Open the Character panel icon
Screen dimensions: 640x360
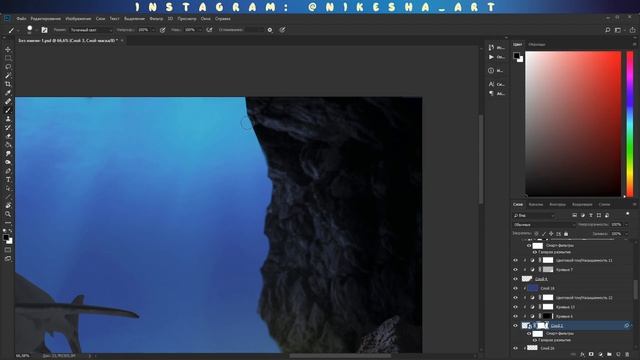tap(491, 84)
